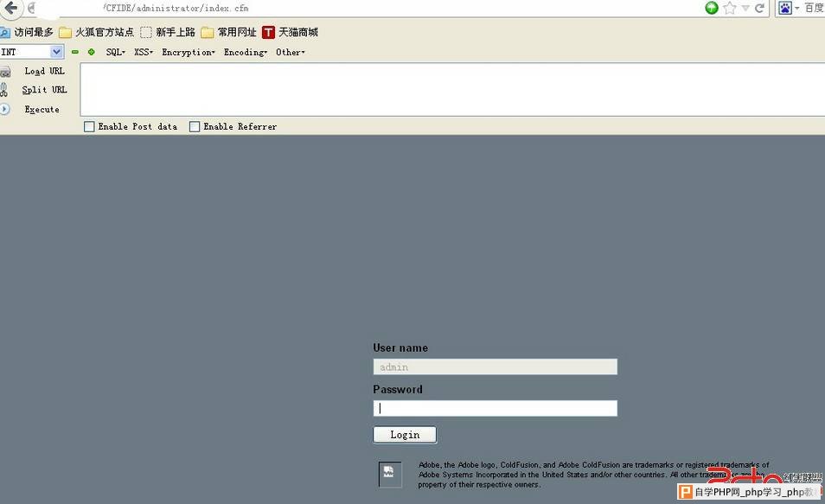Click the green plus icon in HackBar
The width and height of the screenshot is (825, 504).
coord(91,52)
